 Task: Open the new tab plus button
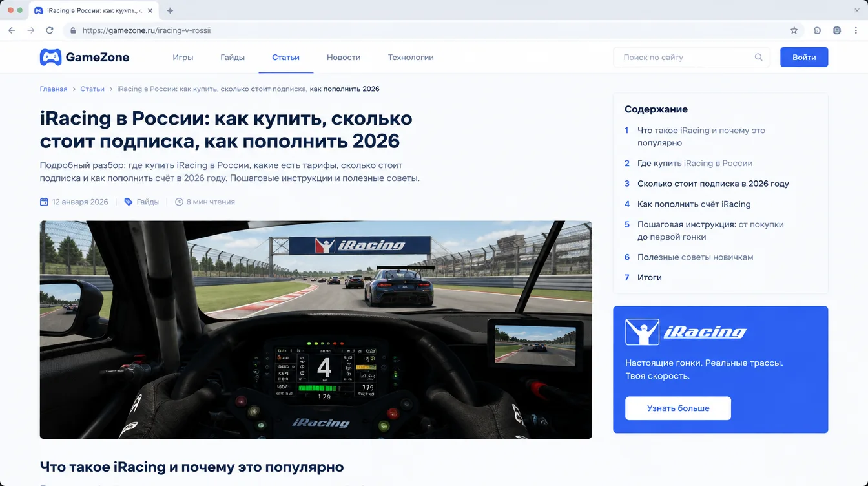170,11
